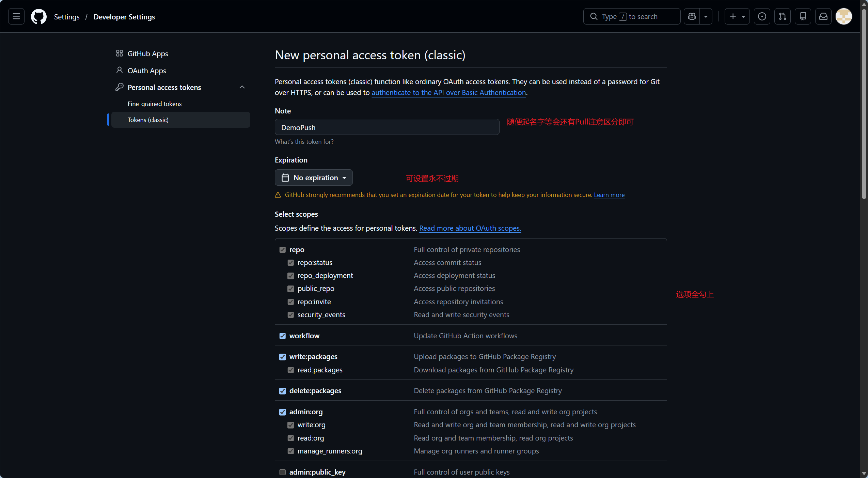Open the notifications inbox
Screen dimensions: 868x478
point(823,16)
